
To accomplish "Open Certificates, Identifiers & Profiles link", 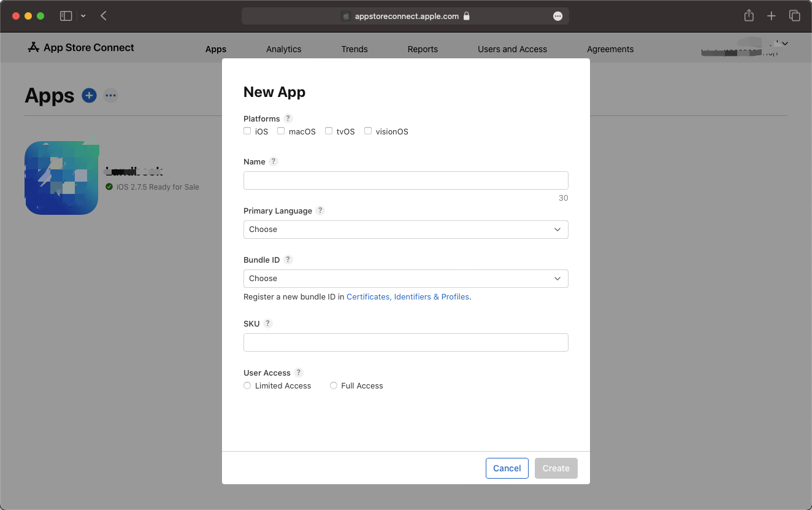I will click(x=408, y=296).
